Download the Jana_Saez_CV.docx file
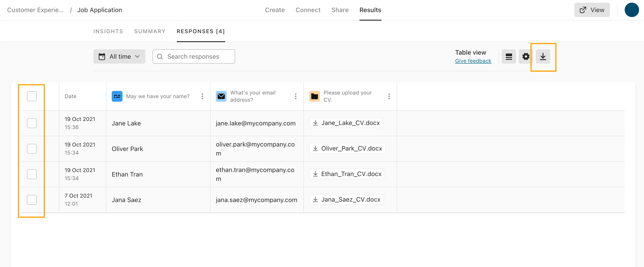 click(x=346, y=199)
